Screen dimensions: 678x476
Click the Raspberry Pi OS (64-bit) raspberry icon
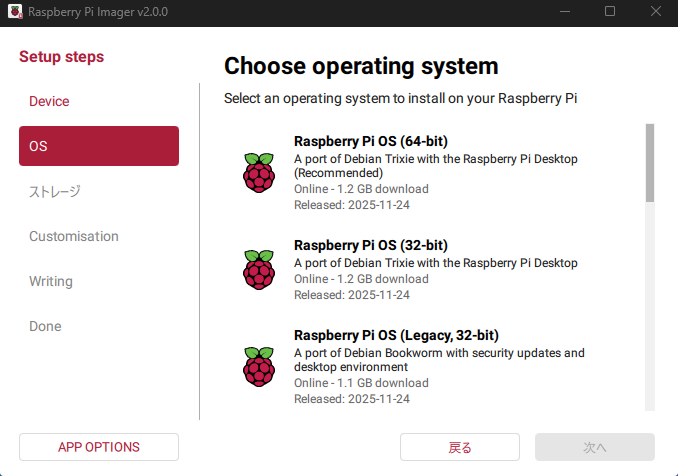[x=258, y=172]
